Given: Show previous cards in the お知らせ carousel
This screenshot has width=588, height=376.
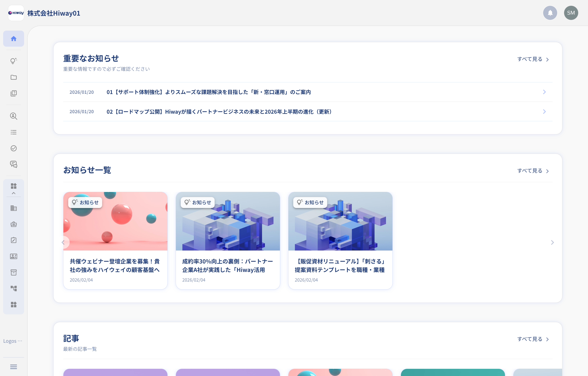Looking at the screenshot, I should pyautogui.click(x=63, y=242).
